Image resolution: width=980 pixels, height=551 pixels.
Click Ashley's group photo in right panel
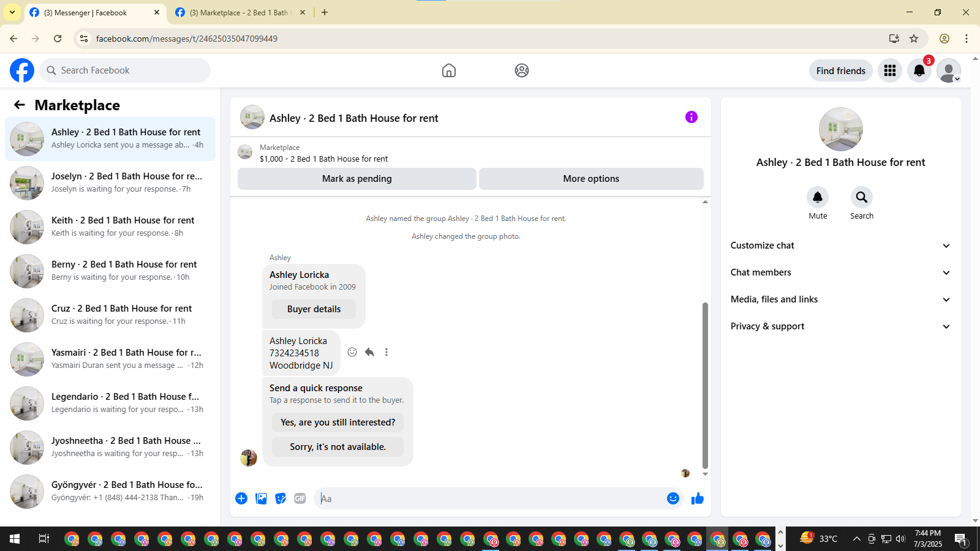841,129
